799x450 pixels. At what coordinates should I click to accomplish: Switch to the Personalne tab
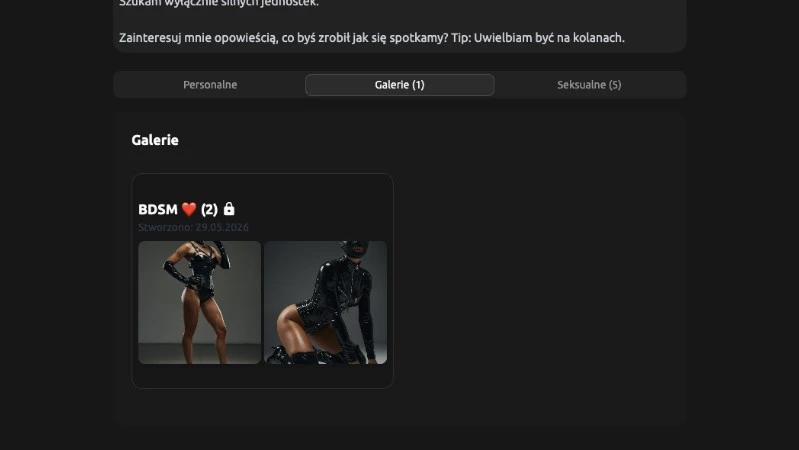click(x=210, y=85)
